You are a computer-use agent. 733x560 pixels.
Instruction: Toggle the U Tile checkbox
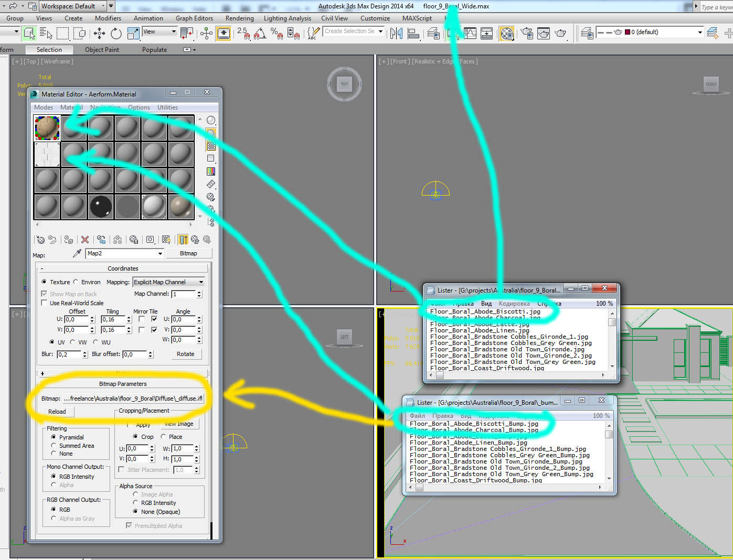tap(154, 319)
